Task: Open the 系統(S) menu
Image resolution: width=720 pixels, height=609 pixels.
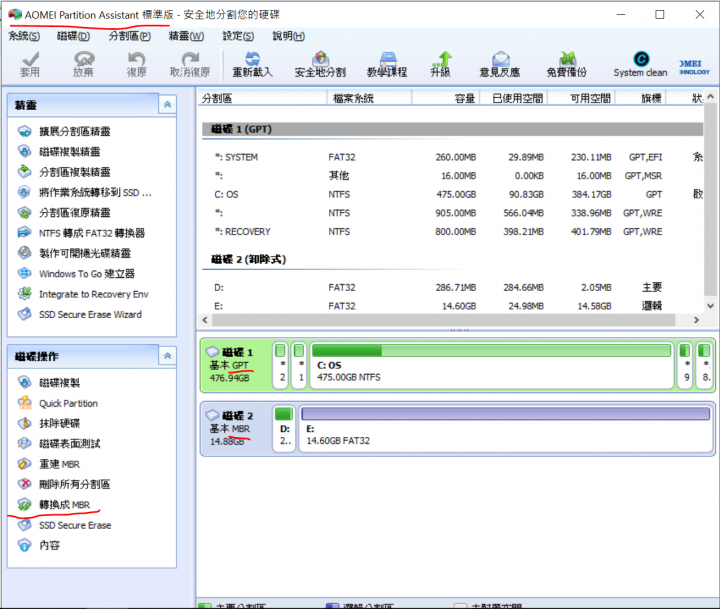Action: (24, 36)
